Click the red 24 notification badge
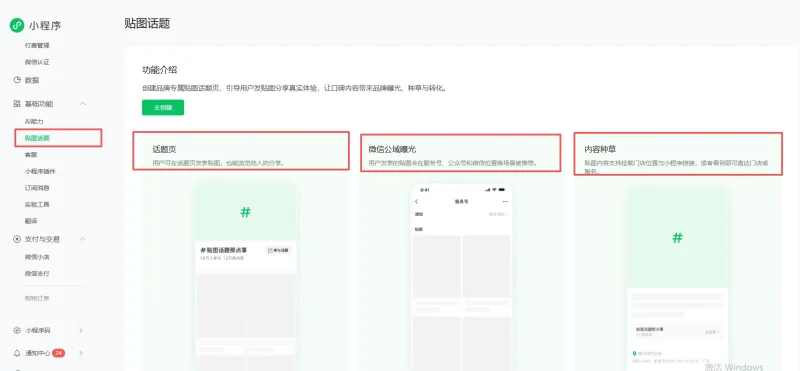This screenshot has height=371, width=800. pos(58,353)
